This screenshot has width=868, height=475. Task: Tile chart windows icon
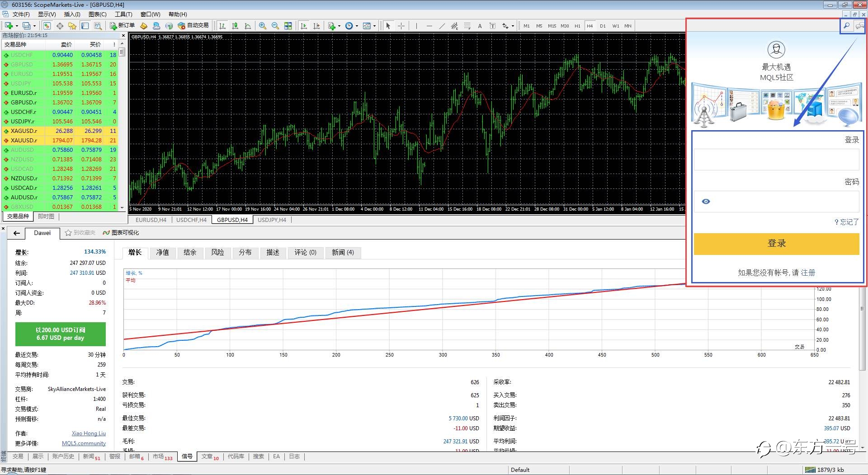click(x=288, y=26)
